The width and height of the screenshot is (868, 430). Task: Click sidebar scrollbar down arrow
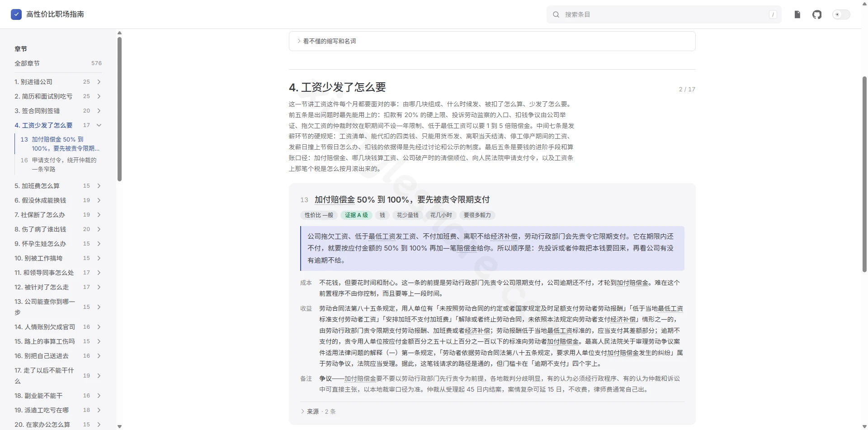point(119,426)
